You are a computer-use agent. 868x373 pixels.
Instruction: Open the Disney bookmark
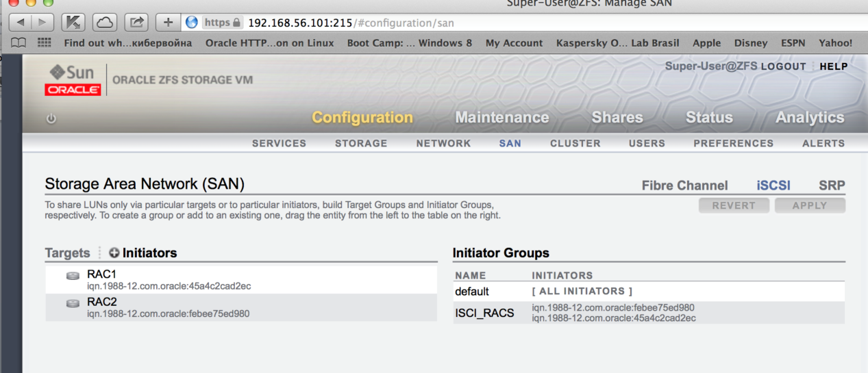click(751, 42)
